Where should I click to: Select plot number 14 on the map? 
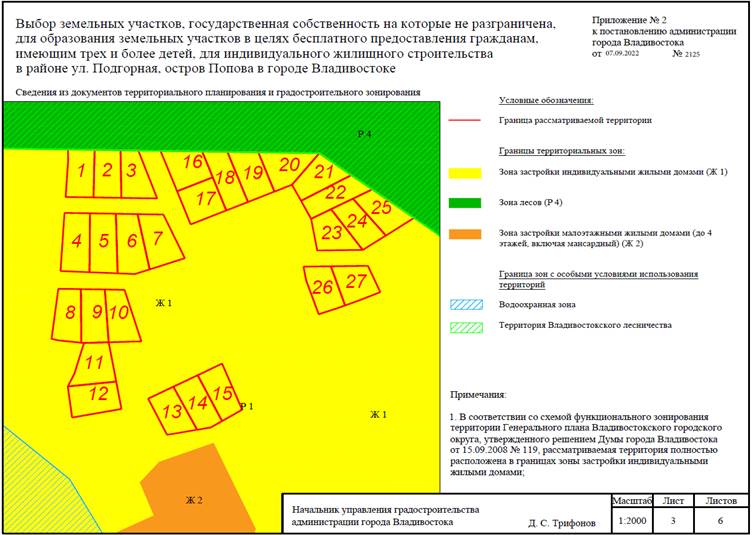198,403
